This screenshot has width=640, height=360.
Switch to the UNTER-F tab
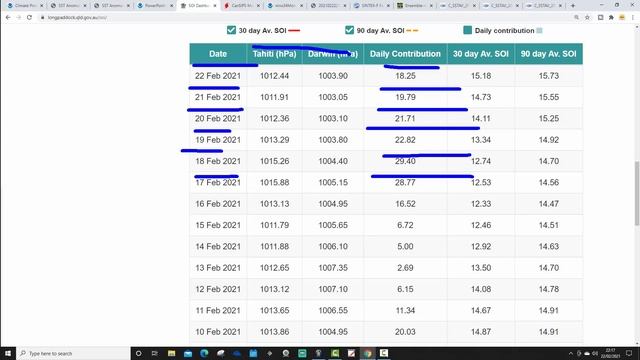[x=371, y=6]
